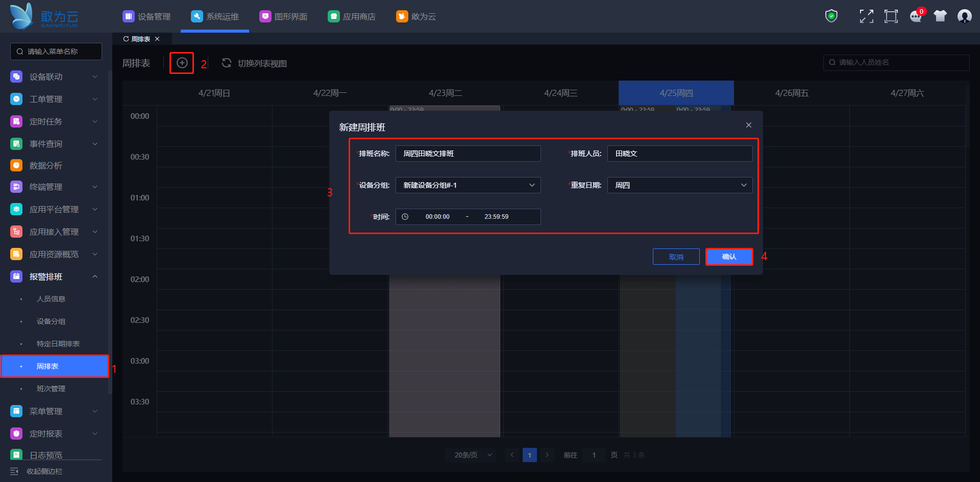Close the new weekly schedule dialog
The width and height of the screenshot is (980, 482).
coord(748,125)
